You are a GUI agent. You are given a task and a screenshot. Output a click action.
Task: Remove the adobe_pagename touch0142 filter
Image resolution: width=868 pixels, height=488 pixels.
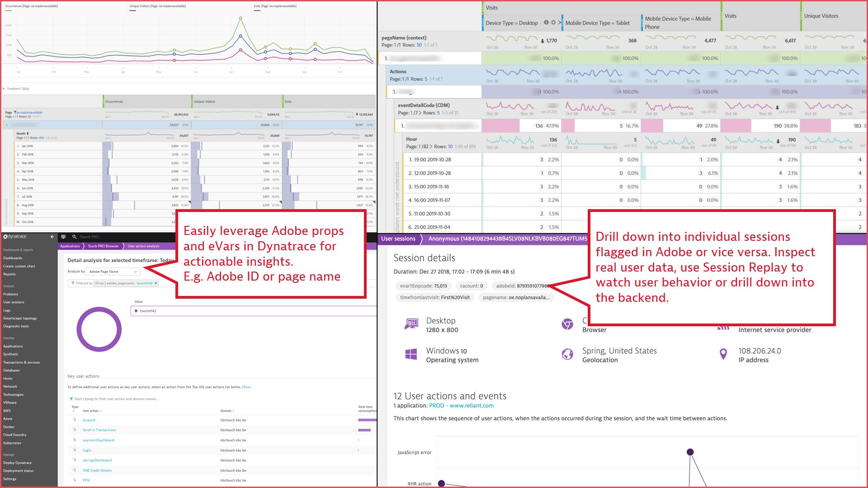[x=156, y=283]
